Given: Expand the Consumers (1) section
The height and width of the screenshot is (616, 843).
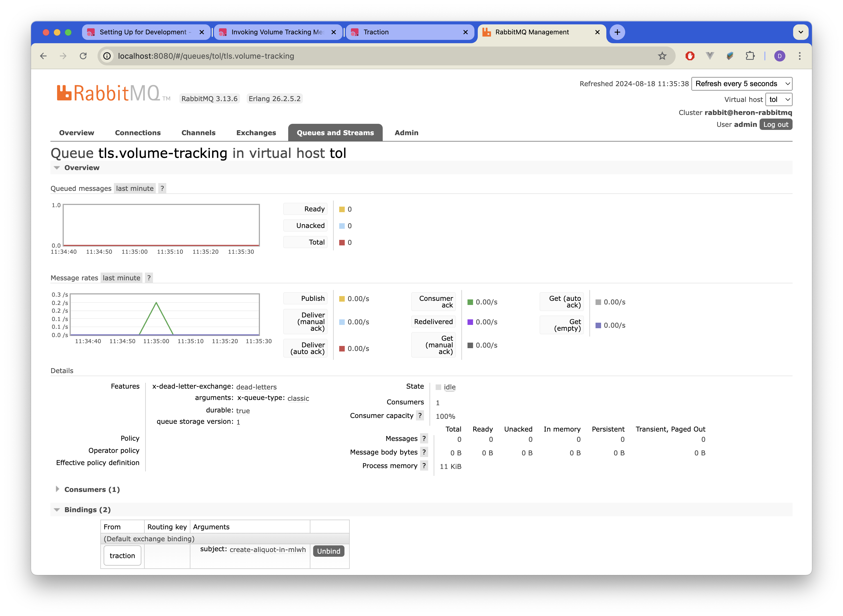Looking at the screenshot, I should (92, 489).
